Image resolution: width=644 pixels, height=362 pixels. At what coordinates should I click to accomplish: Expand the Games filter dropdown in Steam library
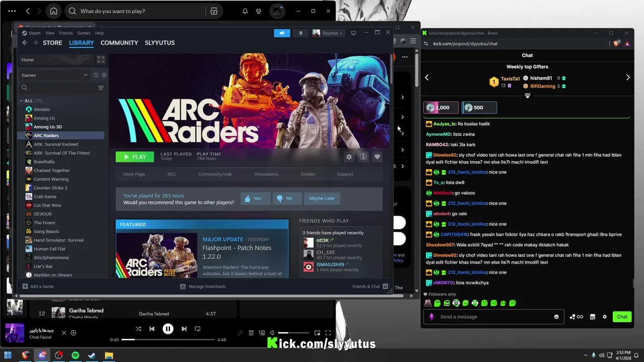coord(54,75)
